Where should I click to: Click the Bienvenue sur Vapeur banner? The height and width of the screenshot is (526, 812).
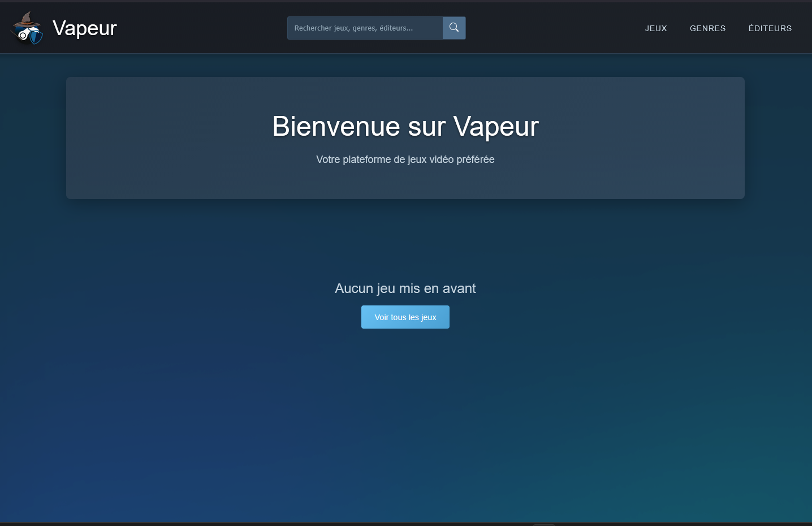[x=405, y=127]
